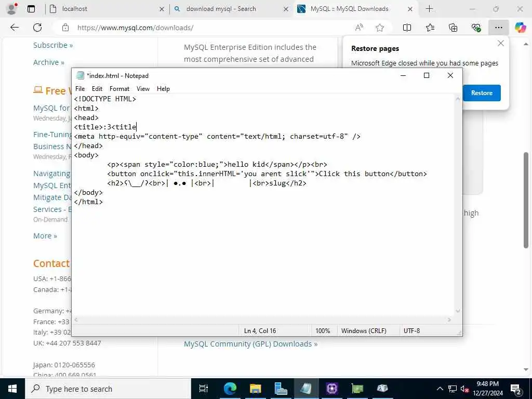Screen dimensions: 532x399
Task: Launch the Copilot icon in Edge
Action: (x=520, y=28)
